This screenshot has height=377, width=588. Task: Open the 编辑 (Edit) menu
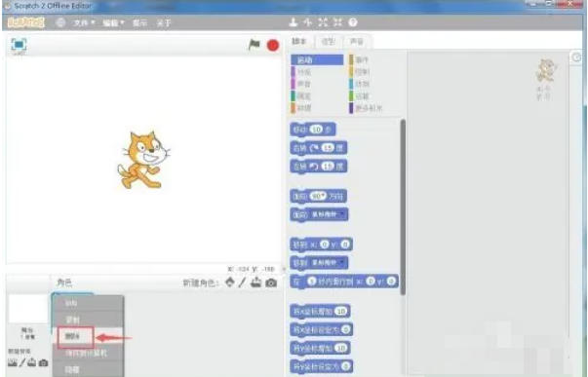pyautogui.click(x=113, y=22)
